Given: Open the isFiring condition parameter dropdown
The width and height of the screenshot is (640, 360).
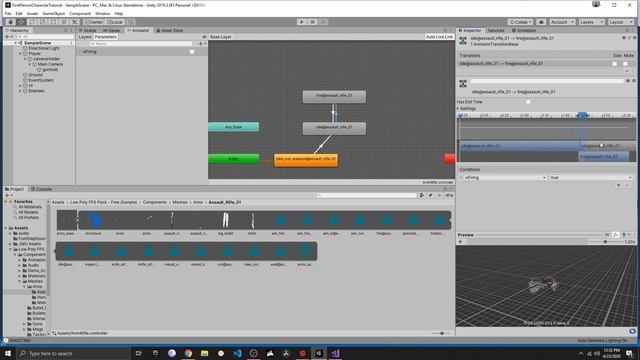Looking at the screenshot, I should point(505,178).
